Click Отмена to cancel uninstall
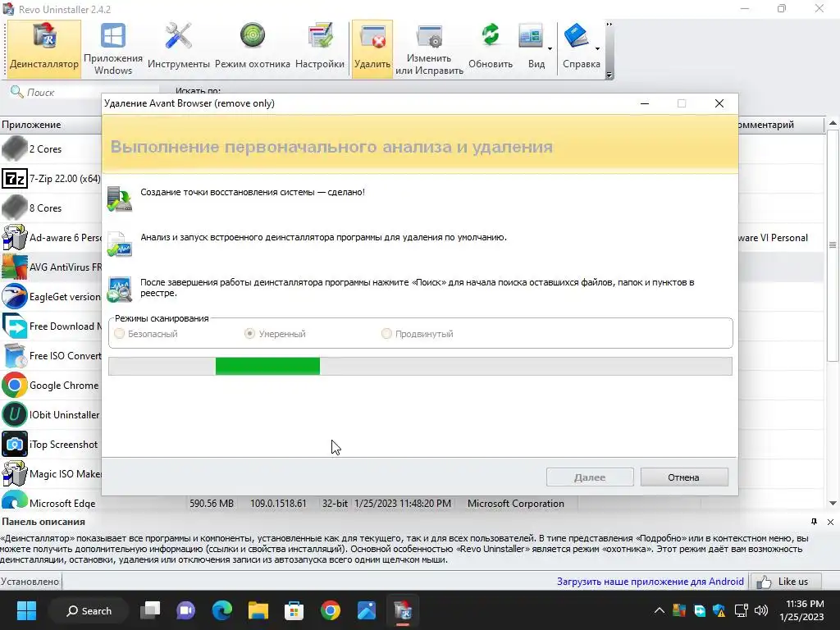 [684, 477]
